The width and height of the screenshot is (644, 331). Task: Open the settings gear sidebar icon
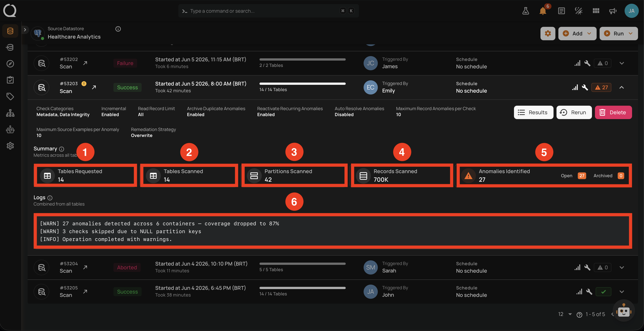[x=10, y=146]
